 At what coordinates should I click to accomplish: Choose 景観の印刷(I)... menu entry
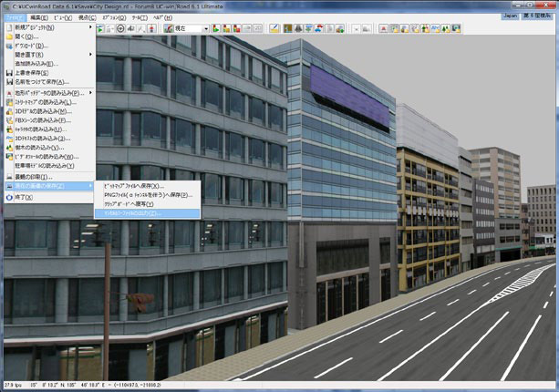coord(49,177)
